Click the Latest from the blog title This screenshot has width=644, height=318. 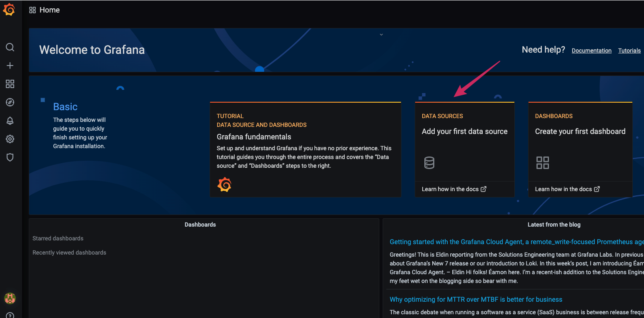(x=554, y=225)
